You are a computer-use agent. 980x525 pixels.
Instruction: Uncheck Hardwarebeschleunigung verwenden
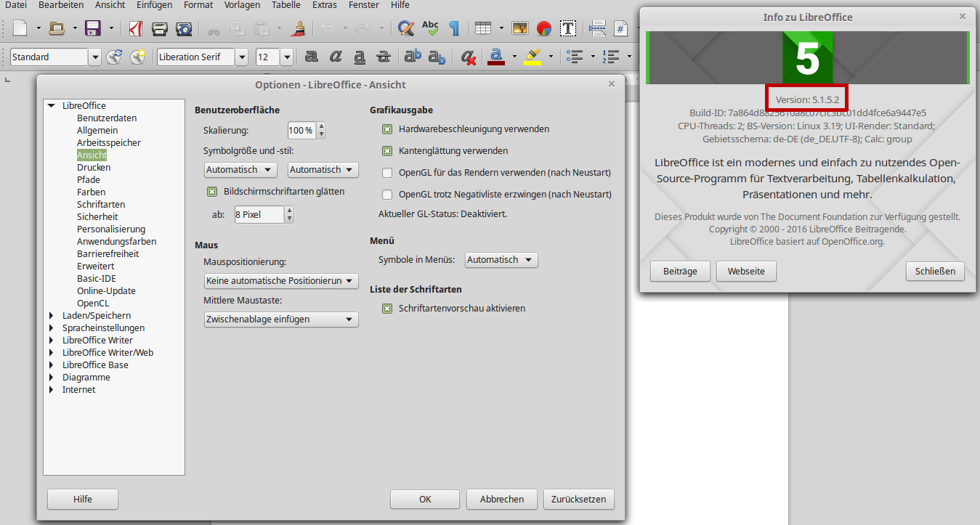pyautogui.click(x=387, y=129)
